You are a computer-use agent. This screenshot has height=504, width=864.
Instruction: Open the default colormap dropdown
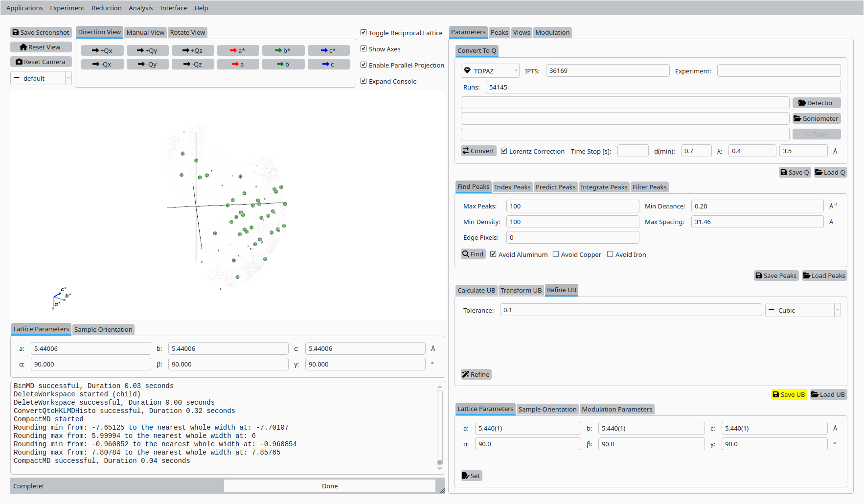coord(41,78)
